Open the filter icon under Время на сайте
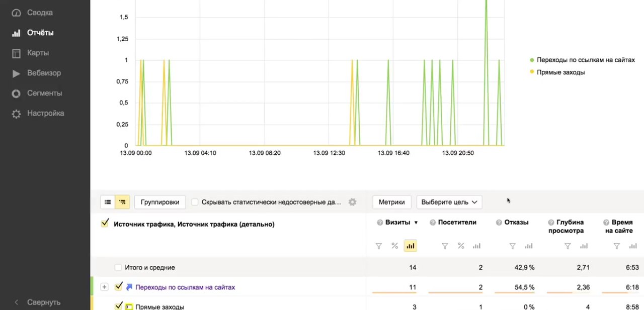The width and height of the screenshot is (644, 310). tap(617, 246)
